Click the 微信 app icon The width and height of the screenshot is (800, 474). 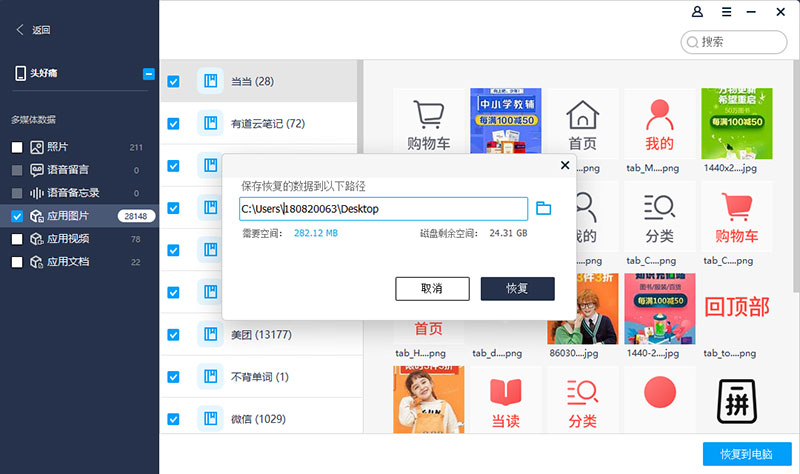(210, 419)
